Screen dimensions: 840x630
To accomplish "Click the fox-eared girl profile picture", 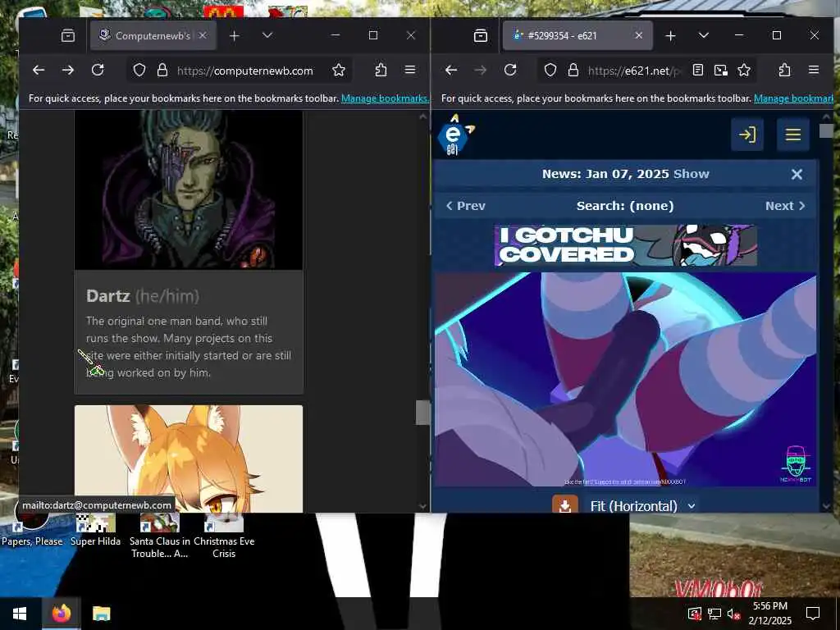I will [x=189, y=459].
